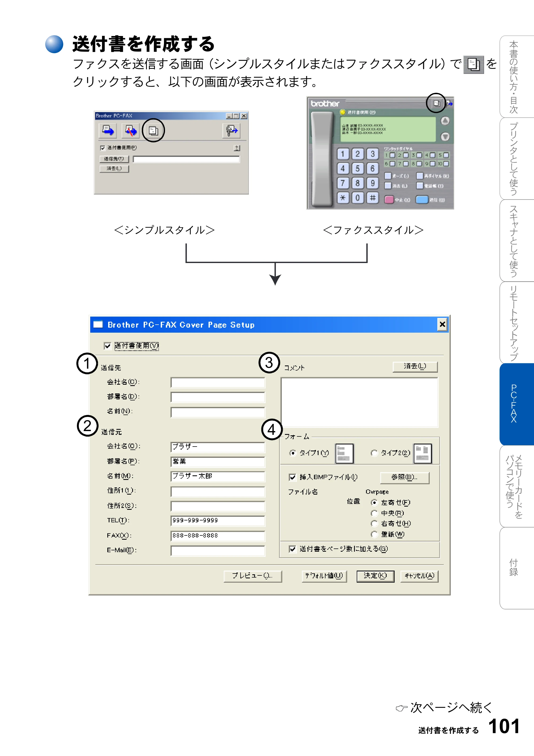534x756 pixels.
Task: Select one-touch dial box number 1
Action: coord(392,155)
